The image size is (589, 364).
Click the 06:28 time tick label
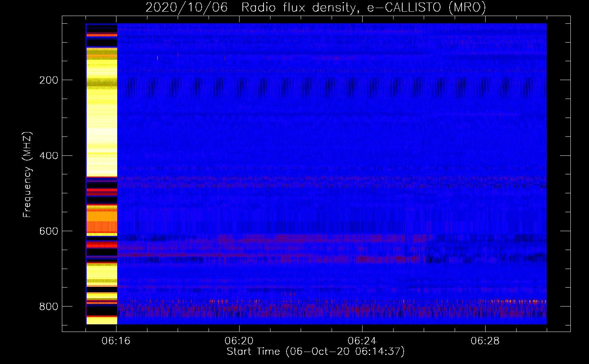485,341
